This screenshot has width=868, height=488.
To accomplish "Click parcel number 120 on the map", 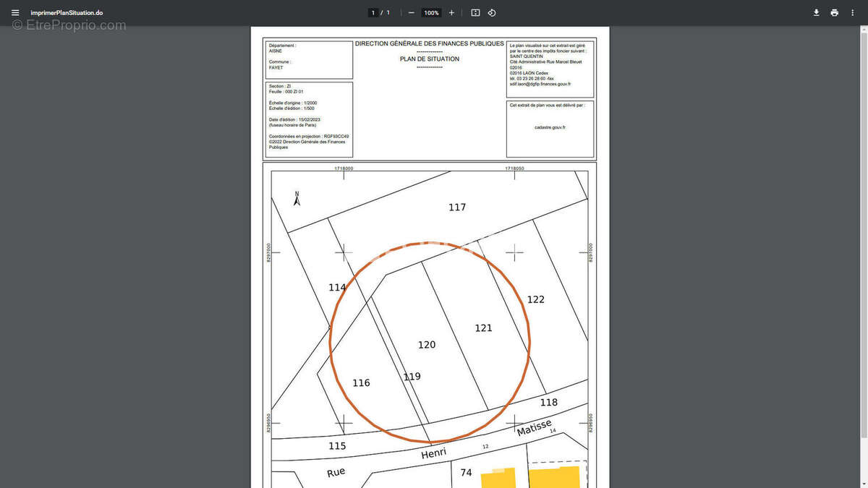I will 427,345.
